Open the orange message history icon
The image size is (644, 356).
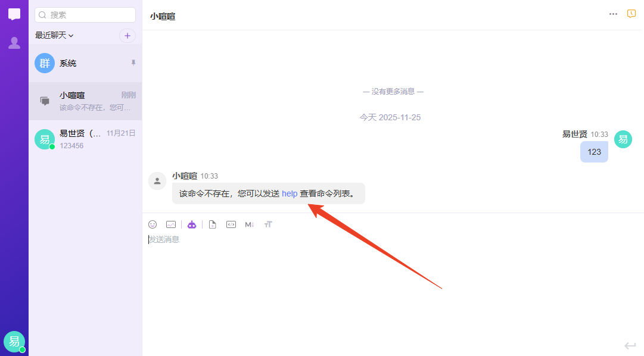point(631,13)
